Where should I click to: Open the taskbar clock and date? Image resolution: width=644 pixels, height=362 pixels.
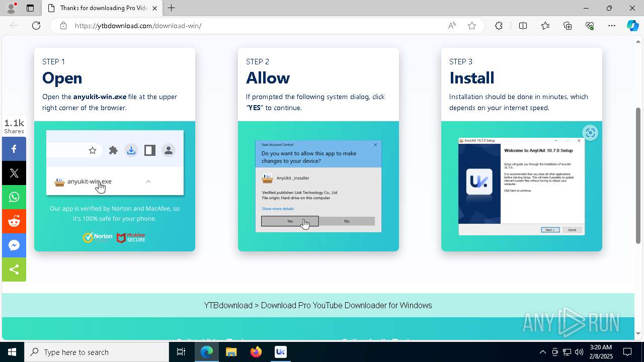pos(600,352)
